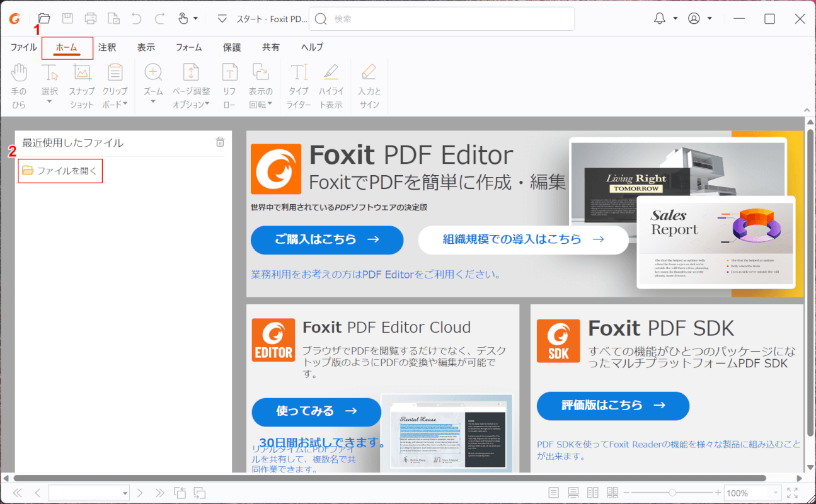The image size is (816, 504).
Task: Click the Foxit PDF SDK logo
Action: coord(558,341)
